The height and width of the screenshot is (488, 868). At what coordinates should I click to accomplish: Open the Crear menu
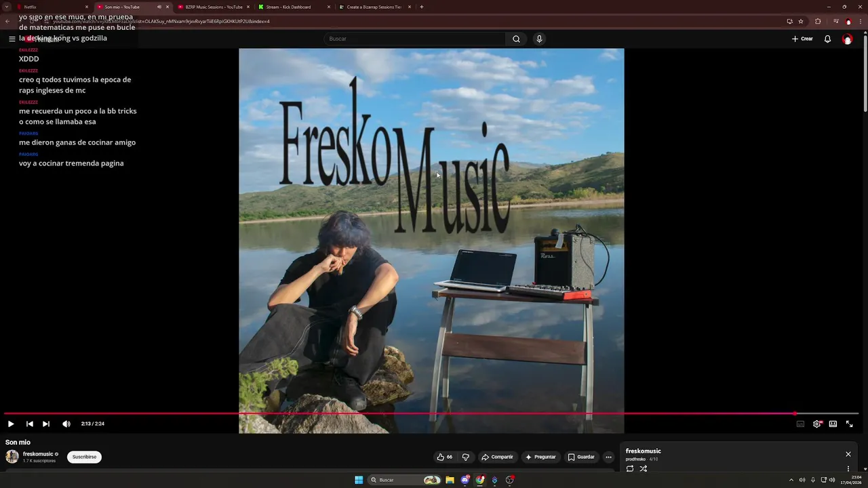[x=802, y=39]
